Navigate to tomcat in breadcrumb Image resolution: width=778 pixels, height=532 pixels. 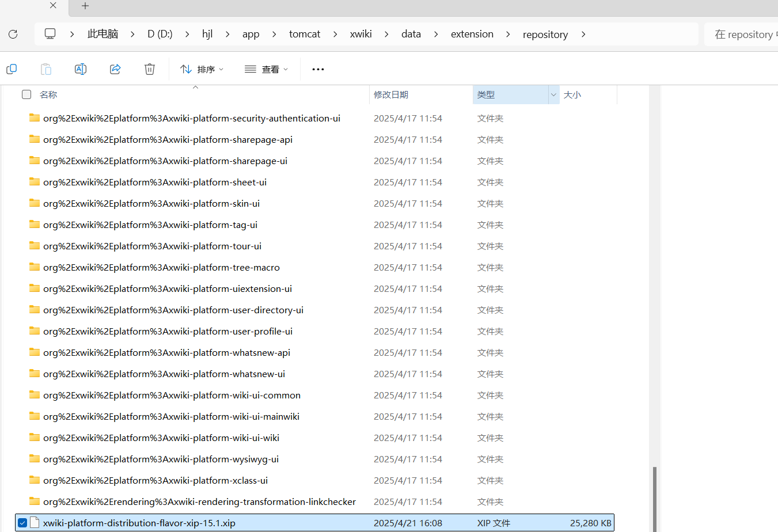pyautogui.click(x=305, y=34)
